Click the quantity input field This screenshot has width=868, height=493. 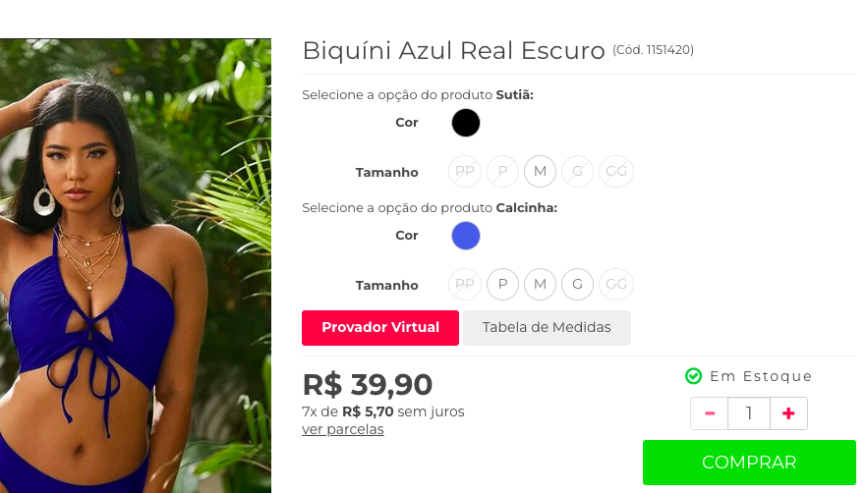point(749,413)
